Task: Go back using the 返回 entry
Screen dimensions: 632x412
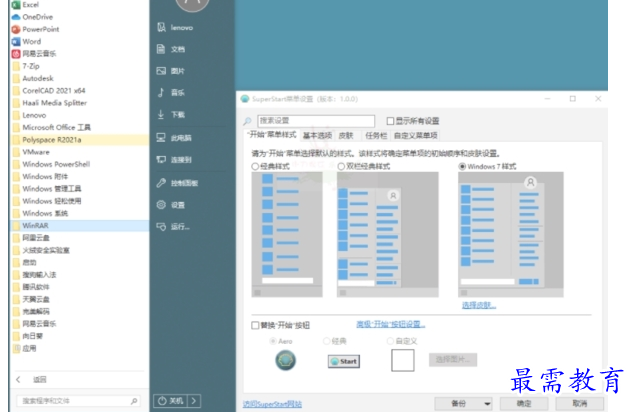Action: coord(31,379)
